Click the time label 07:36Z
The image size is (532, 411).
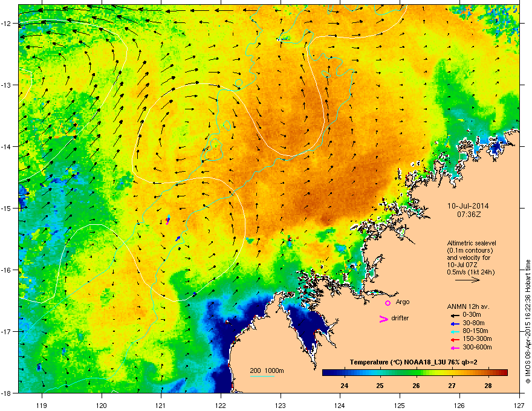coord(469,215)
